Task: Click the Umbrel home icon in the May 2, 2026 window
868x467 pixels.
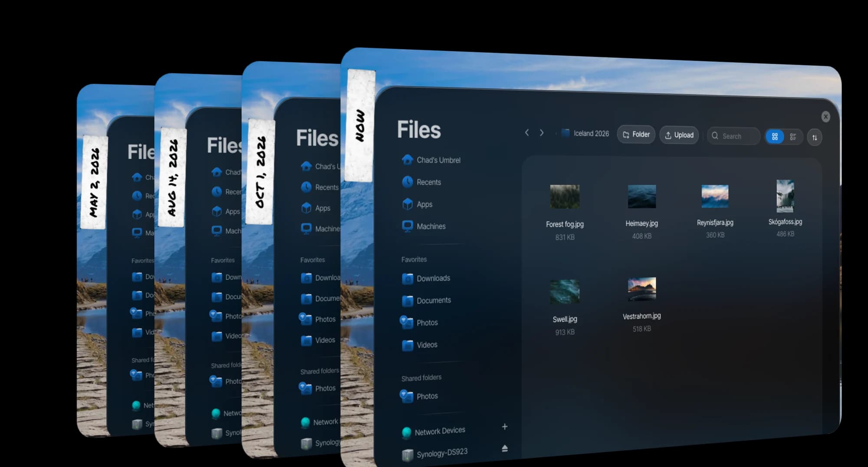Action: [137, 177]
